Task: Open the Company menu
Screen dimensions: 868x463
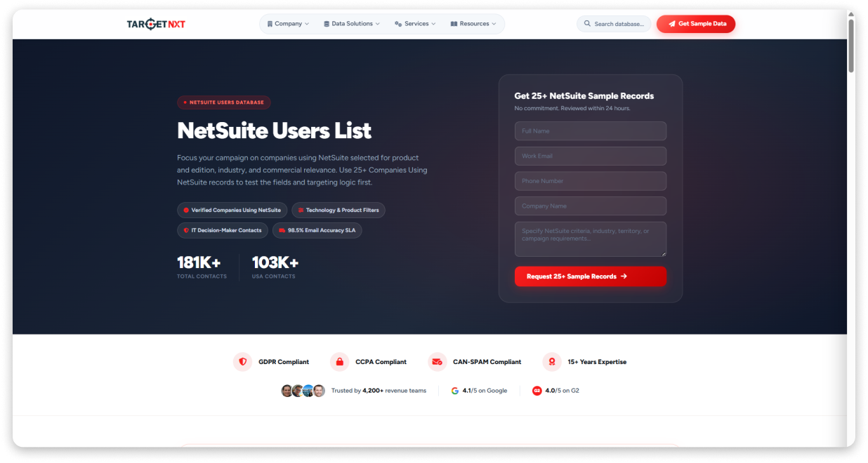Action: [288, 24]
